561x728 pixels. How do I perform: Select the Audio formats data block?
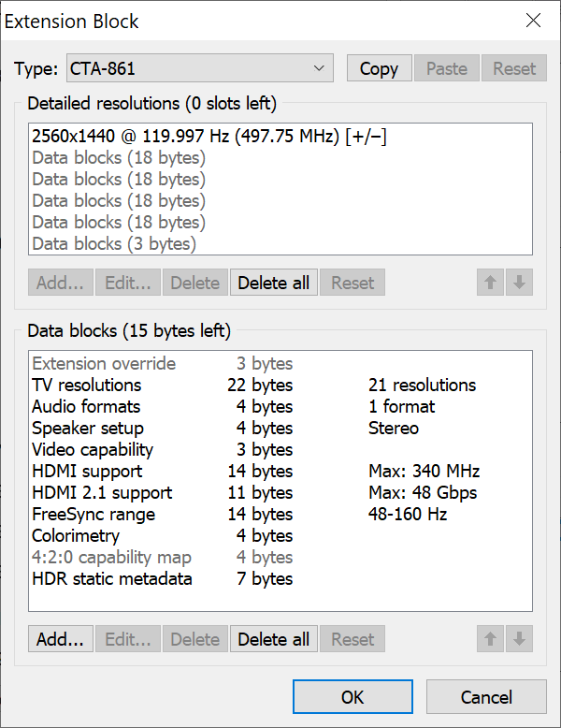(x=86, y=407)
